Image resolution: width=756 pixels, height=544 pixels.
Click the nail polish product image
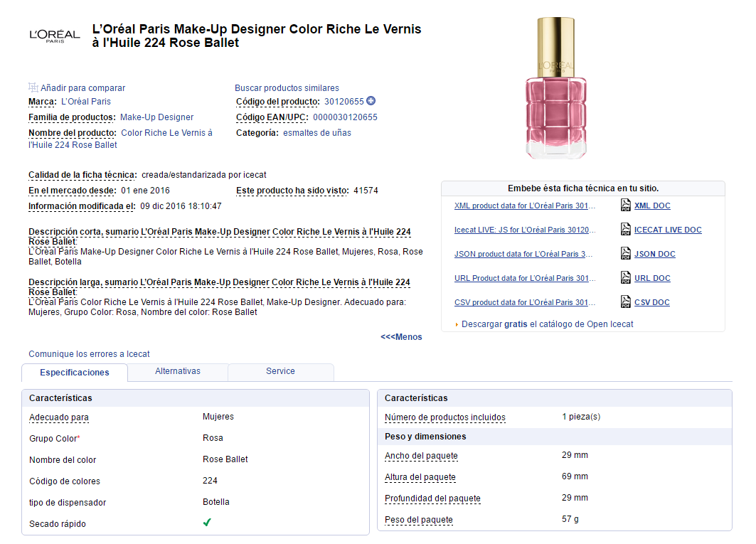[555, 89]
